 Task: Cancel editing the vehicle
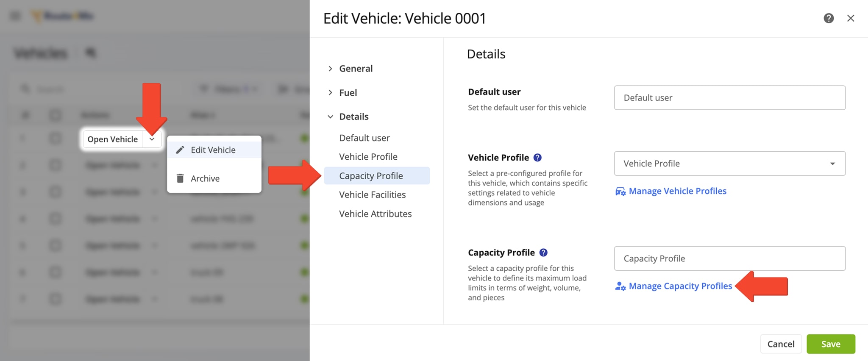click(x=781, y=344)
